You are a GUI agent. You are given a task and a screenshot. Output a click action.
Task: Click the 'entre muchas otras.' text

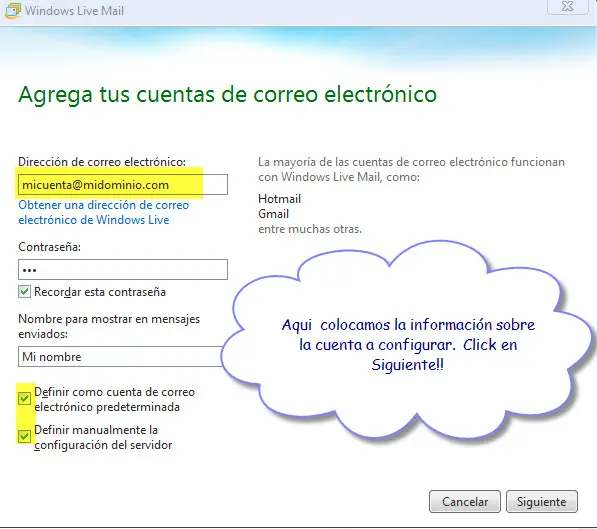[x=310, y=229]
